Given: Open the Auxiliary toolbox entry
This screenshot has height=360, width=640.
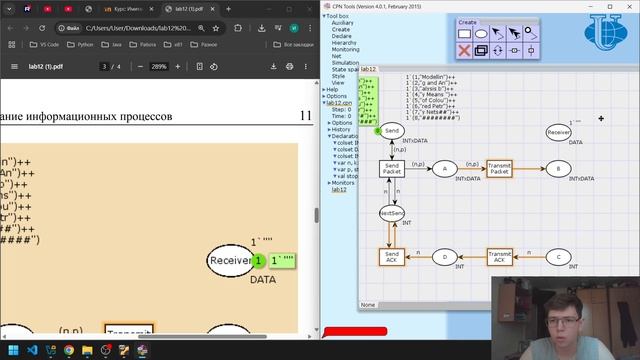Looking at the screenshot, I should 342,23.
